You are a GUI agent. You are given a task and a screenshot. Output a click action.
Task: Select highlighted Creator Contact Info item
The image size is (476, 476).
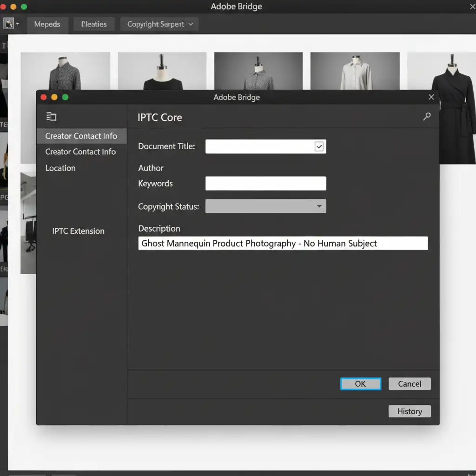81,136
